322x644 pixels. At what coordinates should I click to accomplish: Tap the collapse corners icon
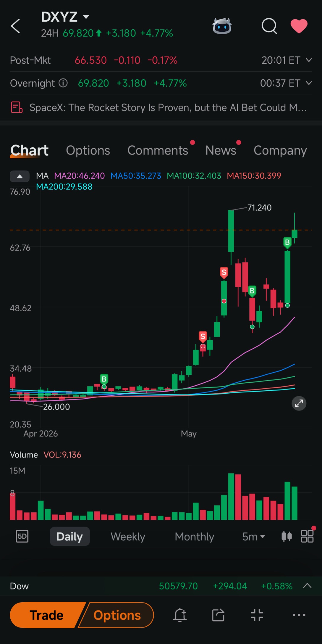257,615
